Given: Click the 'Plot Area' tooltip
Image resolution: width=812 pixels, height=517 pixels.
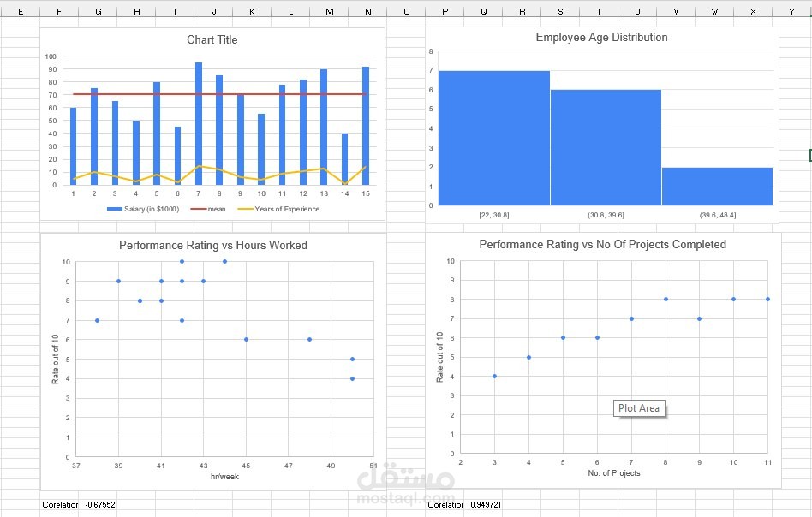Looking at the screenshot, I should pos(639,408).
